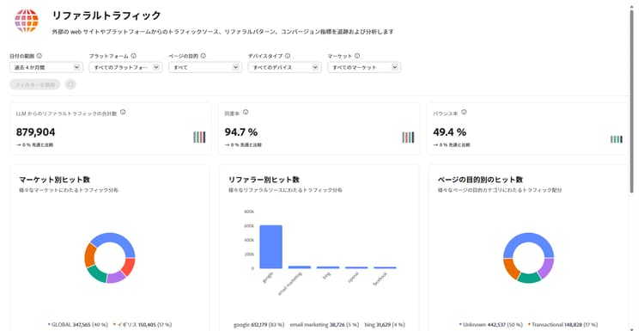
Task: Click the globe logo icon
Action: (x=27, y=20)
